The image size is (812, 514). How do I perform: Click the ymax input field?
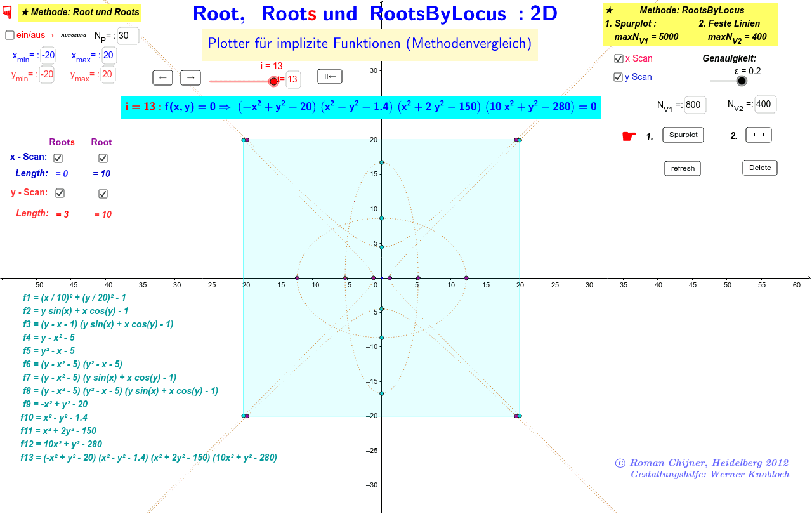(x=108, y=75)
